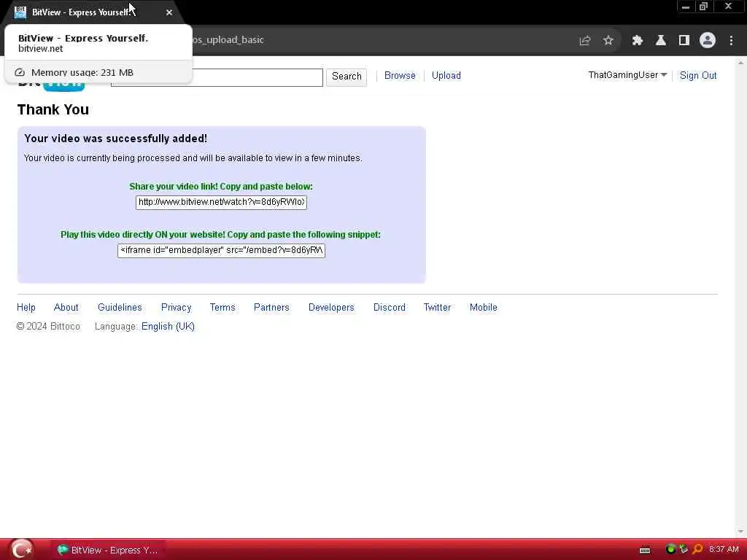Viewport: 747px width, 560px height.
Task: Open the Terms footer link
Action: 222,307
